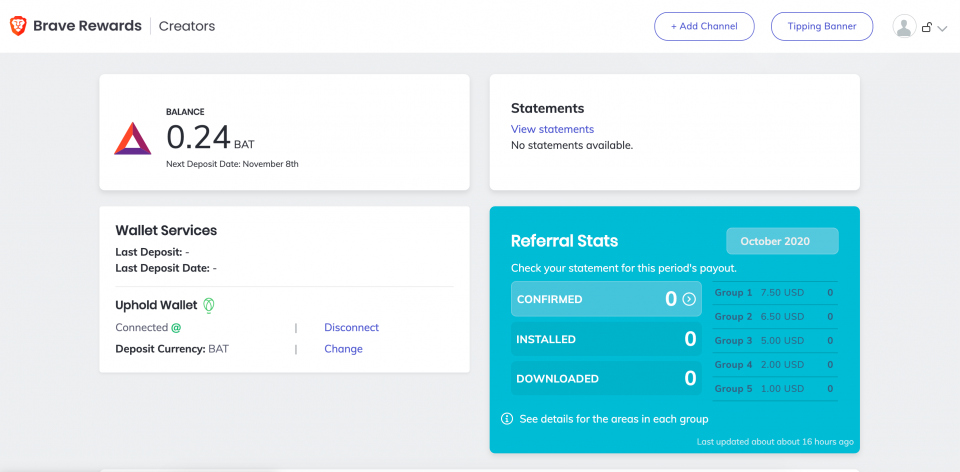Click Check your statement payout text

[x=624, y=268]
